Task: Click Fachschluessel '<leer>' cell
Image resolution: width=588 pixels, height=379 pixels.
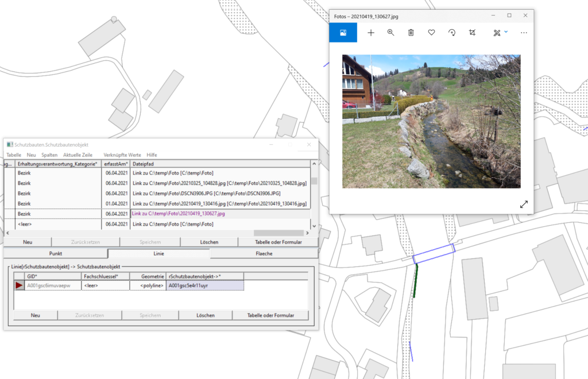Action: (106, 285)
